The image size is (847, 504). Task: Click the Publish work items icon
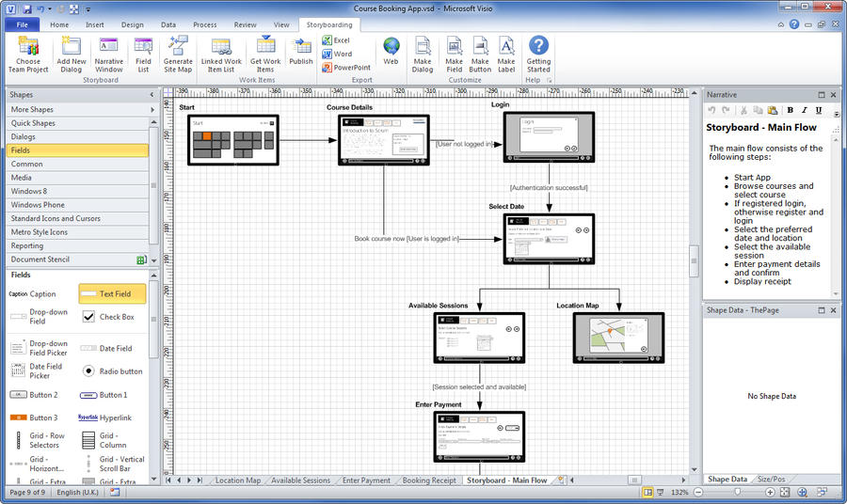(301, 47)
